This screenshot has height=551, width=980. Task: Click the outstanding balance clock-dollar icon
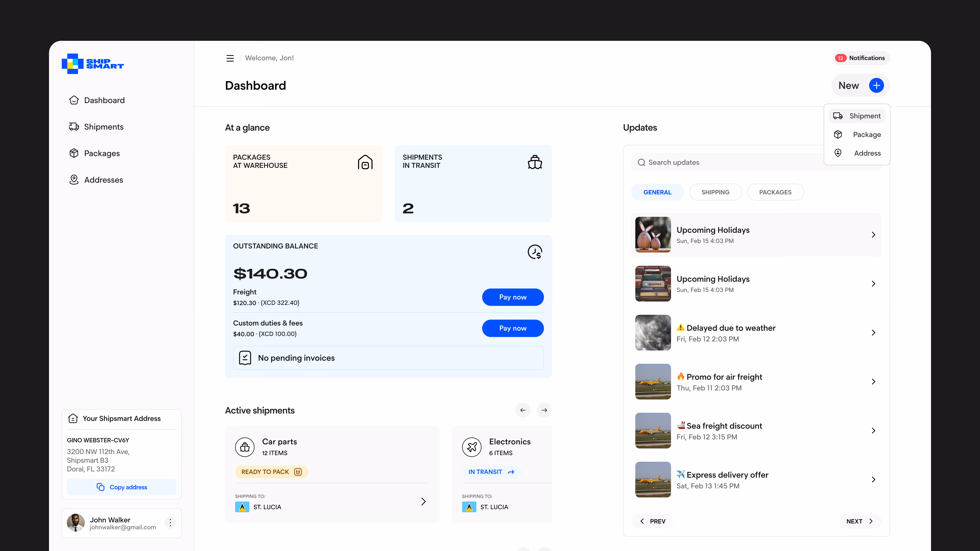[535, 252]
